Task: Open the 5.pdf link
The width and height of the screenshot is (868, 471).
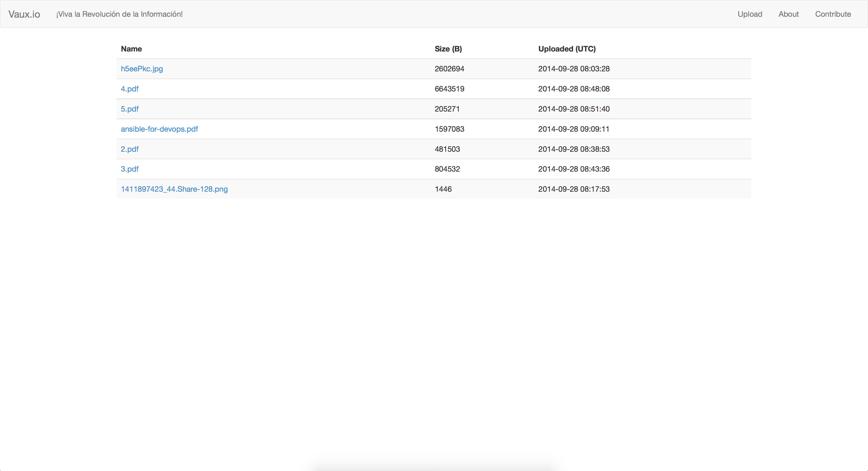Action: pyautogui.click(x=129, y=109)
